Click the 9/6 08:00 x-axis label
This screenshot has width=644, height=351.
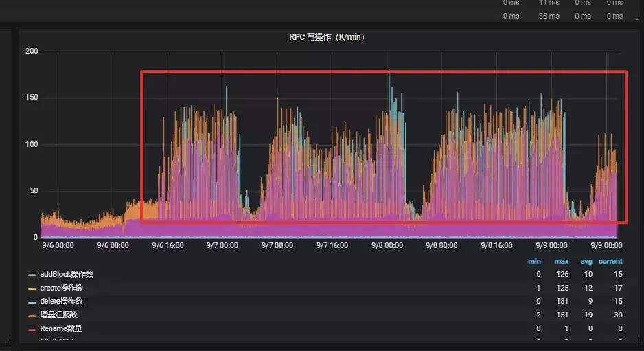(x=113, y=245)
